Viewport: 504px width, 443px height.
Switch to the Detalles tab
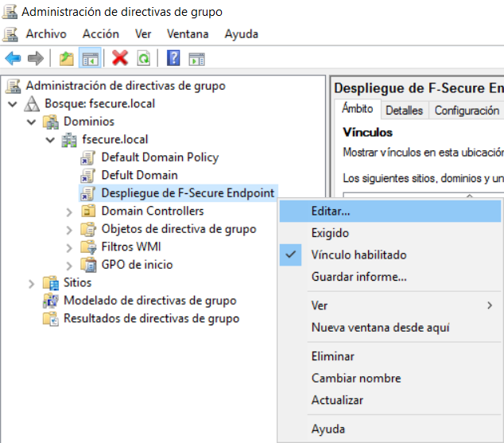click(405, 111)
